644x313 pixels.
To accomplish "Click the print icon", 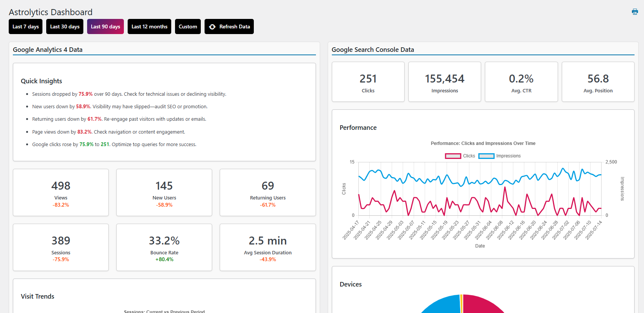I will point(635,12).
